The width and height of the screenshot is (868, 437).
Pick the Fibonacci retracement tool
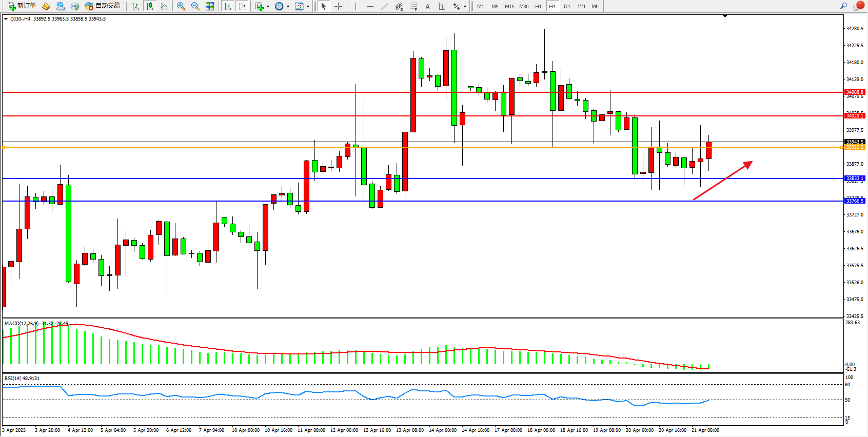[413, 6]
